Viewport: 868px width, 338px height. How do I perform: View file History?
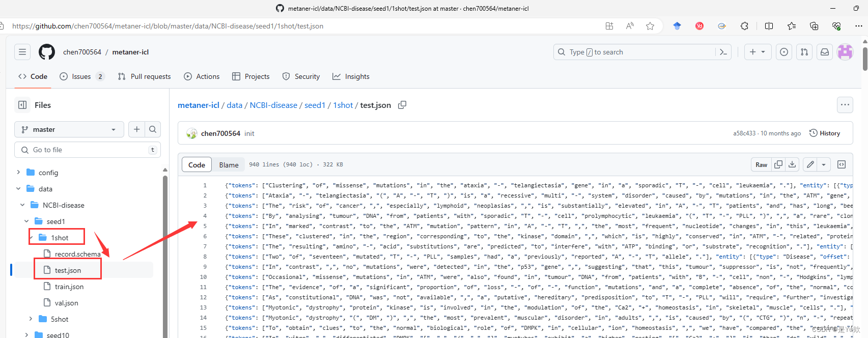tap(825, 133)
